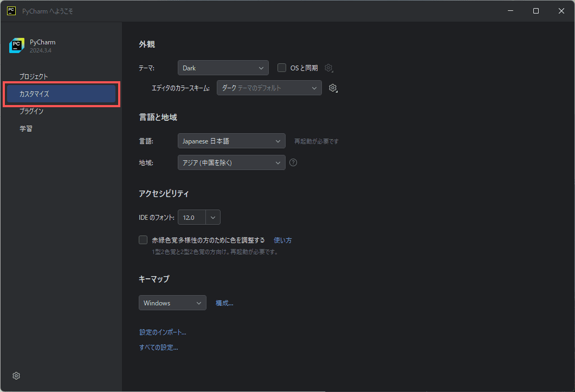The height and width of the screenshot is (392, 575).
Task: Open the 地域 アジア (中国を除く) dropdown
Action: coord(231,162)
